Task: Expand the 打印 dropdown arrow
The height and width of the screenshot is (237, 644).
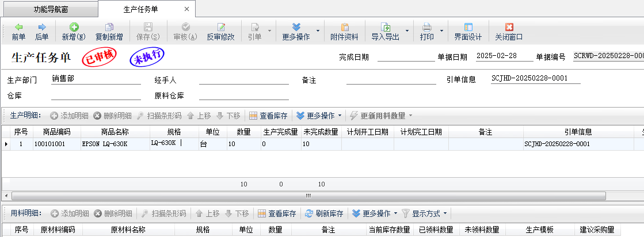Action: point(441,31)
